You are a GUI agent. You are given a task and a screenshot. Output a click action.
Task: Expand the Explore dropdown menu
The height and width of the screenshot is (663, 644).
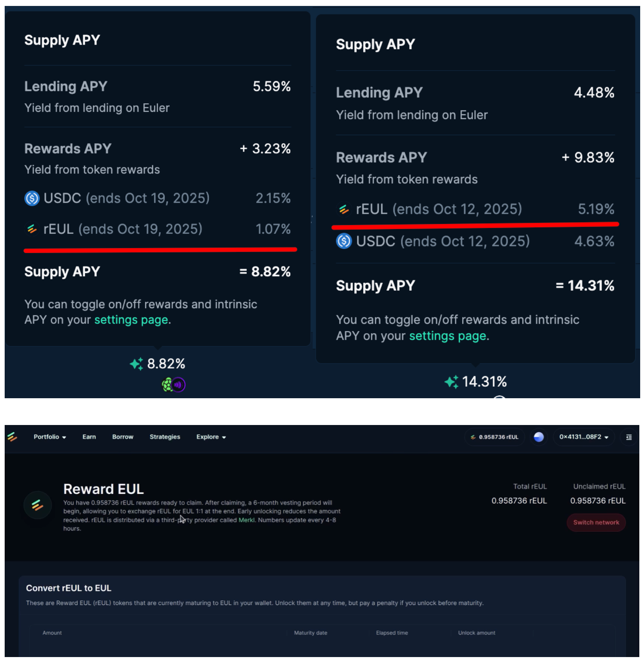point(211,437)
